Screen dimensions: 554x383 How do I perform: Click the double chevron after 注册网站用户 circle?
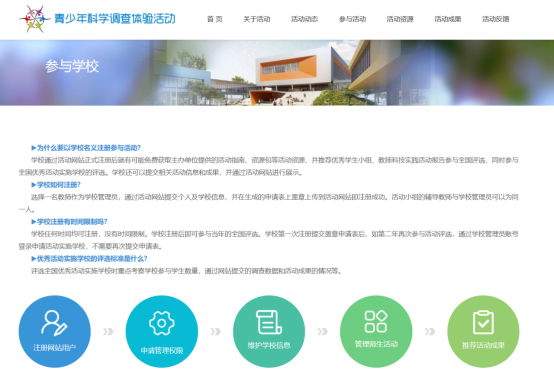tap(108, 331)
